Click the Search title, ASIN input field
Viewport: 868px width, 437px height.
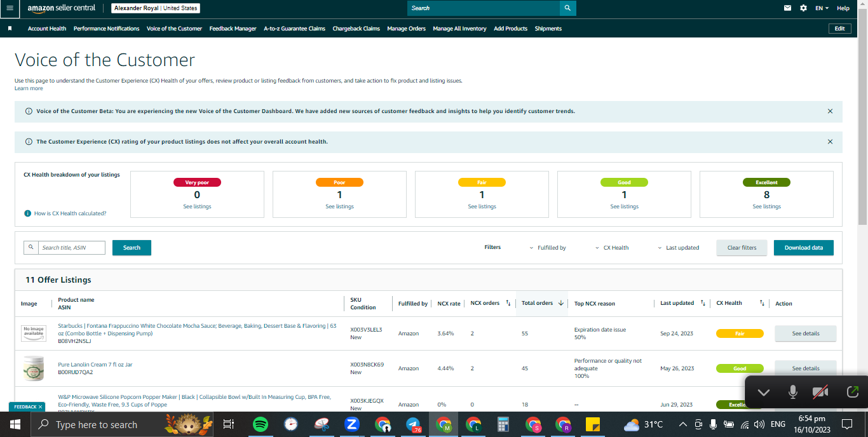[71, 247]
